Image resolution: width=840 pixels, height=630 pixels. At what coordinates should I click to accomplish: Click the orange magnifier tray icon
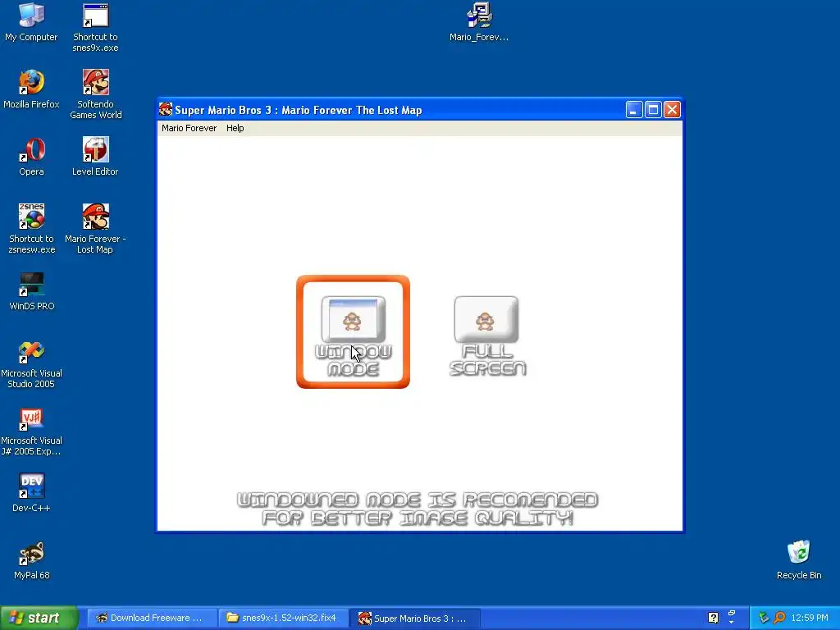click(780, 618)
